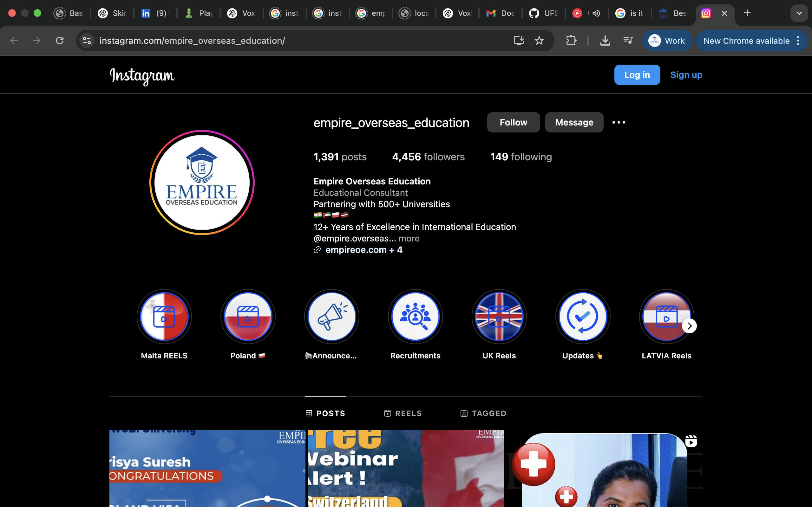Click the Instagram logo

(142, 75)
